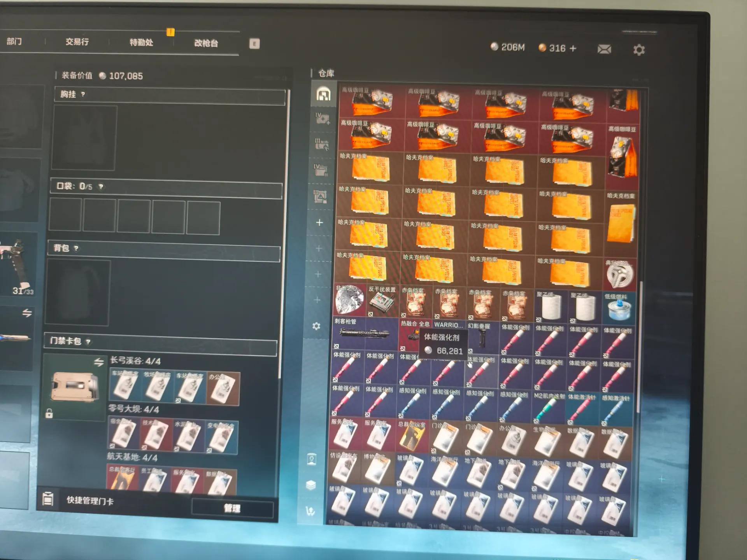Viewport: 747px width, 560px height.
Task: Click help icon next to 胸挂
Action: click(83, 94)
